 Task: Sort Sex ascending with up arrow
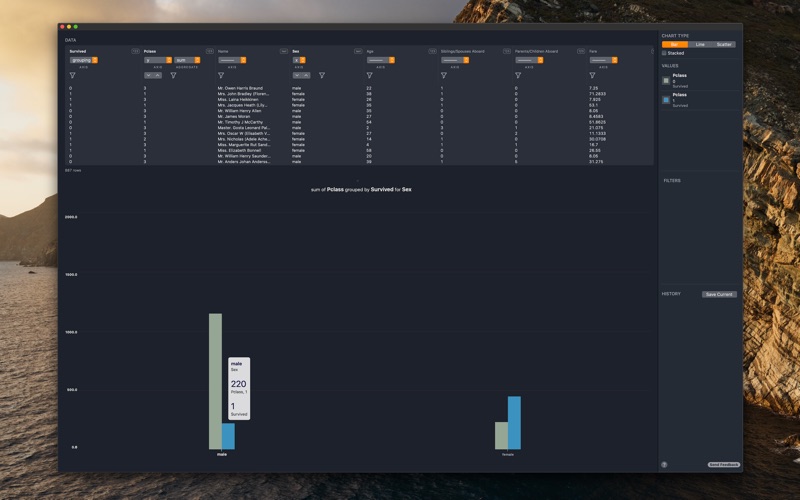click(306, 76)
